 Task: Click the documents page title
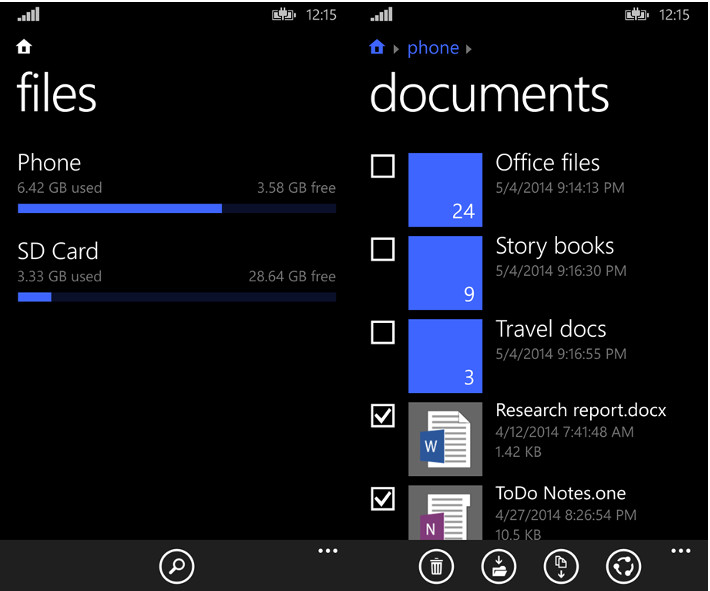489,92
